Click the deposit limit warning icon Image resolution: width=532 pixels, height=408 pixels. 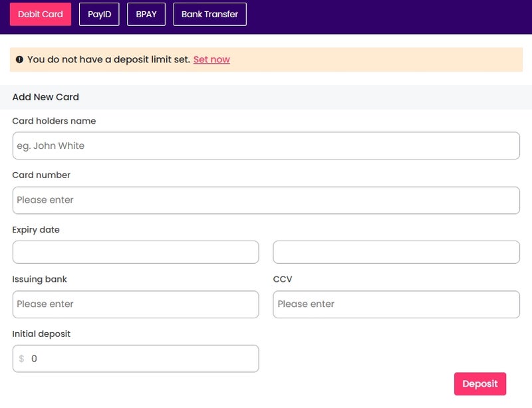19,59
